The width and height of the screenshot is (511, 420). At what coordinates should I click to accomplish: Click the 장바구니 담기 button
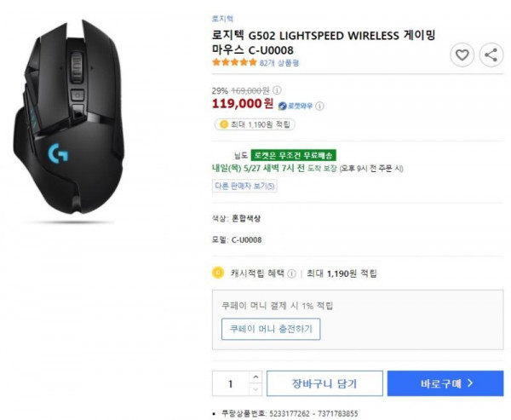pos(324,383)
